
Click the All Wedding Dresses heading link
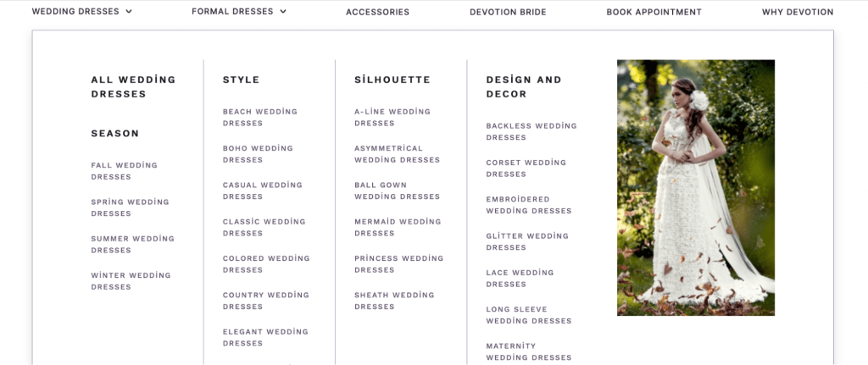click(x=133, y=87)
